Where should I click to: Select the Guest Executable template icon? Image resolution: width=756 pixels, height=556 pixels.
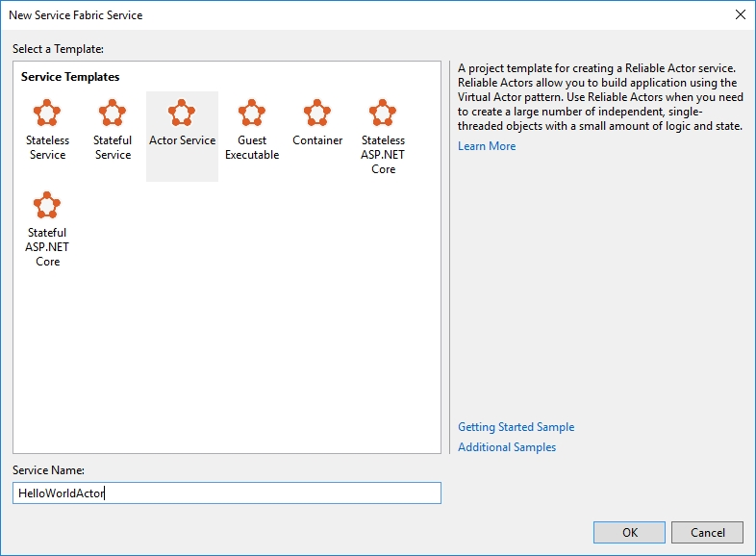point(252,113)
